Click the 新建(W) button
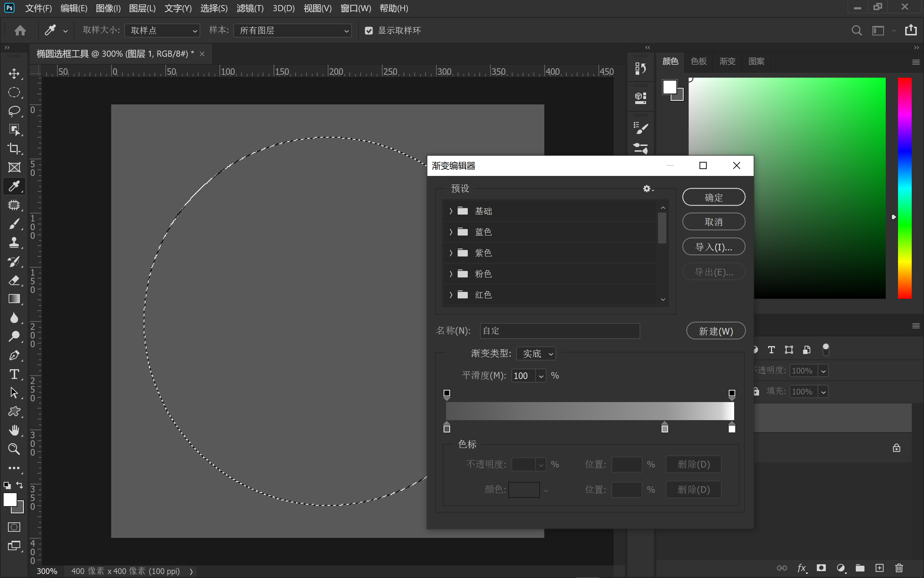This screenshot has width=924, height=578. click(716, 331)
